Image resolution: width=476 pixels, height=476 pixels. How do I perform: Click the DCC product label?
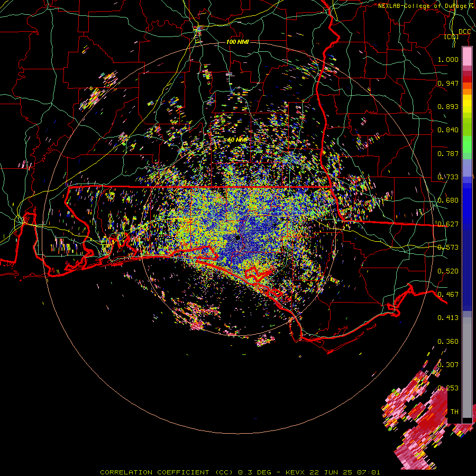pos(464,32)
